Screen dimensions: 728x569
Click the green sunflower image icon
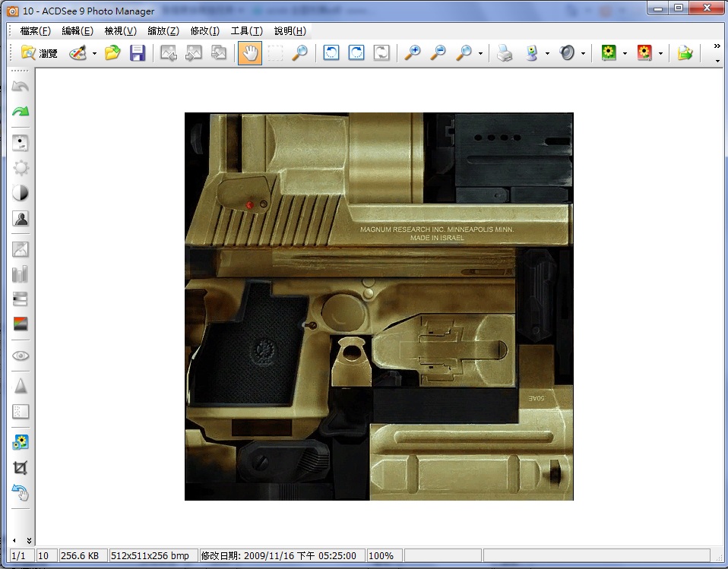pyautogui.click(x=609, y=53)
